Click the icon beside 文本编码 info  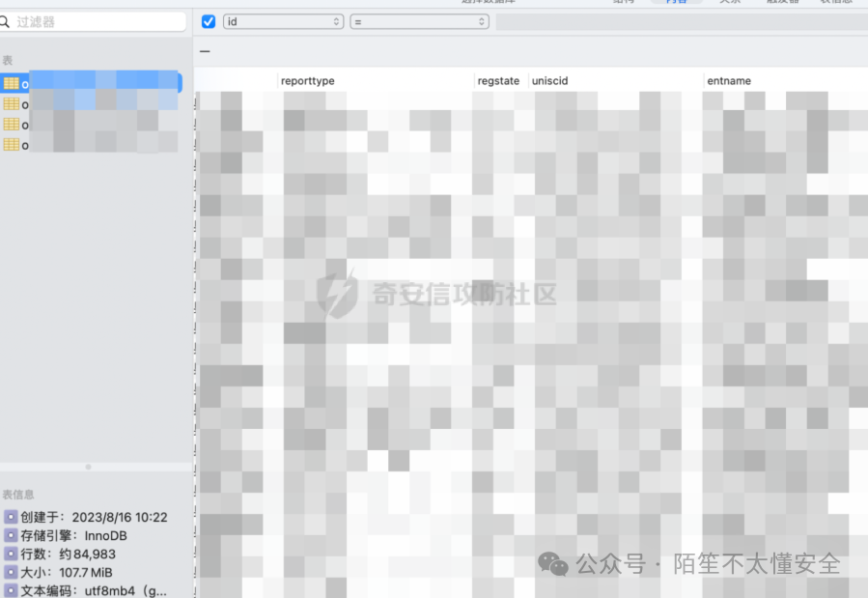(11, 590)
